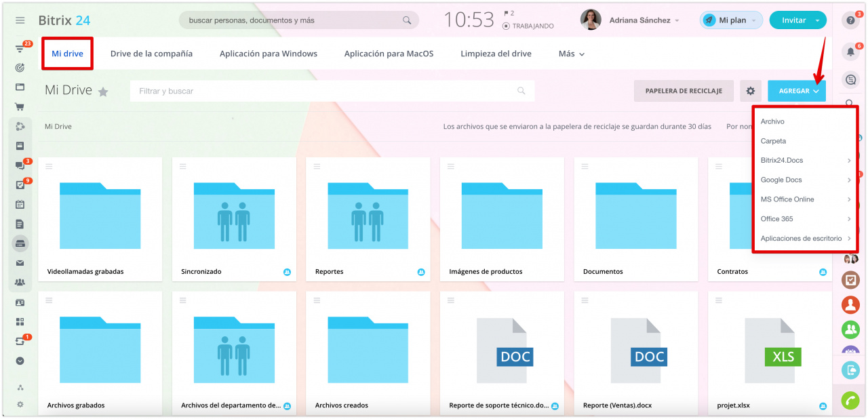Open the hamburger main menu
Screen dimensions: 868x419
(x=20, y=20)
